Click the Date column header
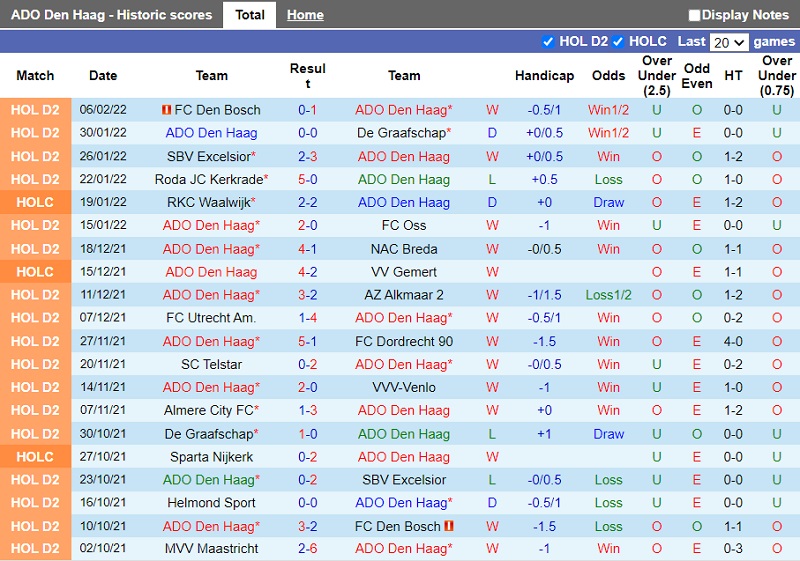Screen dimensions: 800x561 (x=103, y=75)
